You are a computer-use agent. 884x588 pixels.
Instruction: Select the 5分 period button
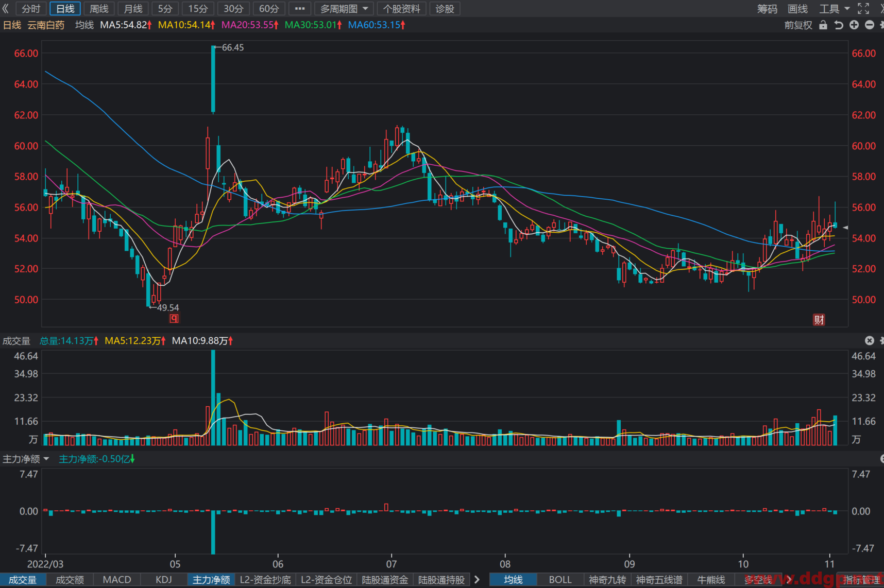(x=165, y=9)
